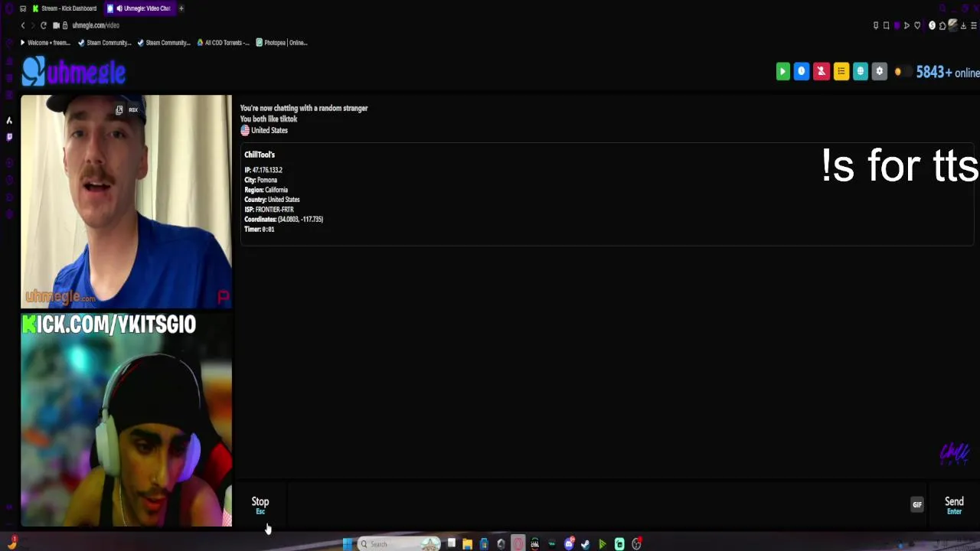Viewport: 980px width, 551px height.
Task: Open Discord from taskbar
Action: (x=569, y=544)
